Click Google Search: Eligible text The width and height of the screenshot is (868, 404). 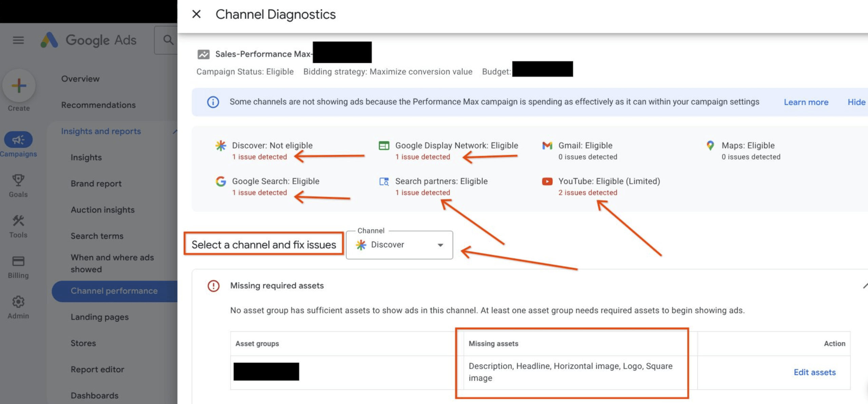click(x=276, y=181)
